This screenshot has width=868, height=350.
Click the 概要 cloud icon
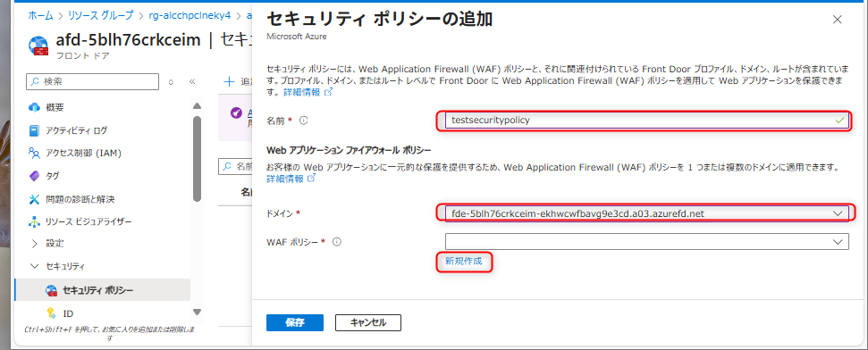[x=34, y=107]
